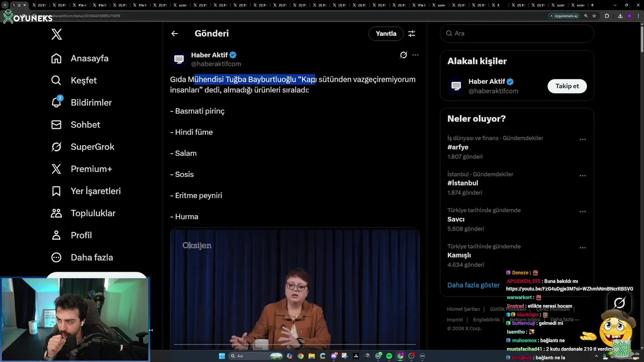Viewport: 644px width, 362px height.
Task: Open Bildirimler notifications
Action: (81, 103)
